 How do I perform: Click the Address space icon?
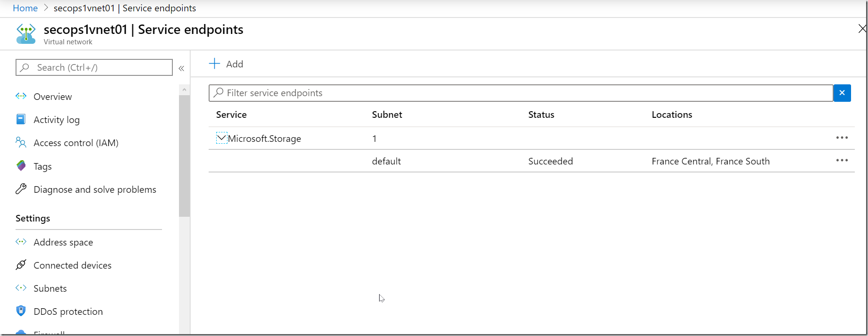[x=21, y=242]
